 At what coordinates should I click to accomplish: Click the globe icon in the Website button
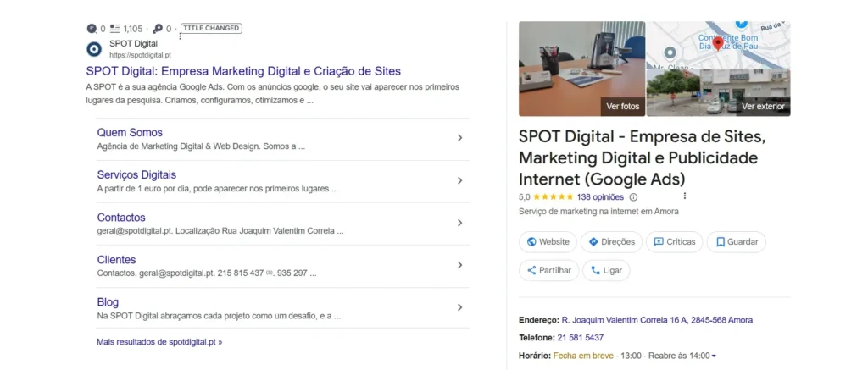pos(531,241)
